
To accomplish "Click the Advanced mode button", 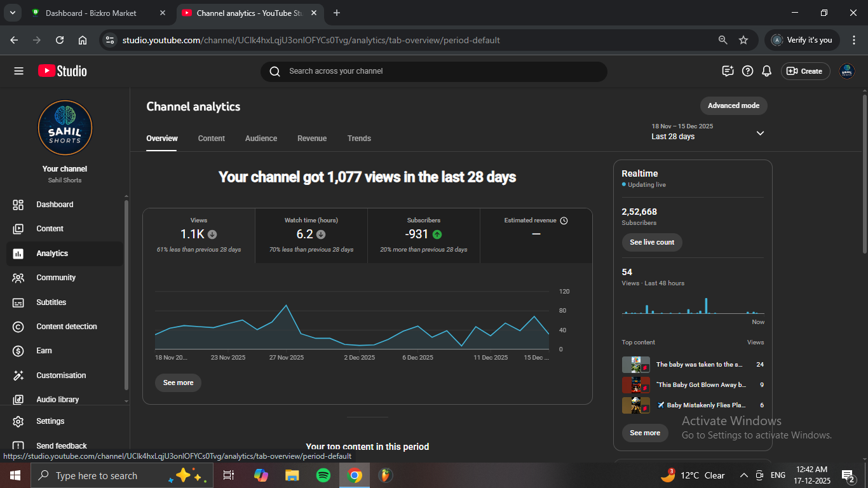I will 733,105.
